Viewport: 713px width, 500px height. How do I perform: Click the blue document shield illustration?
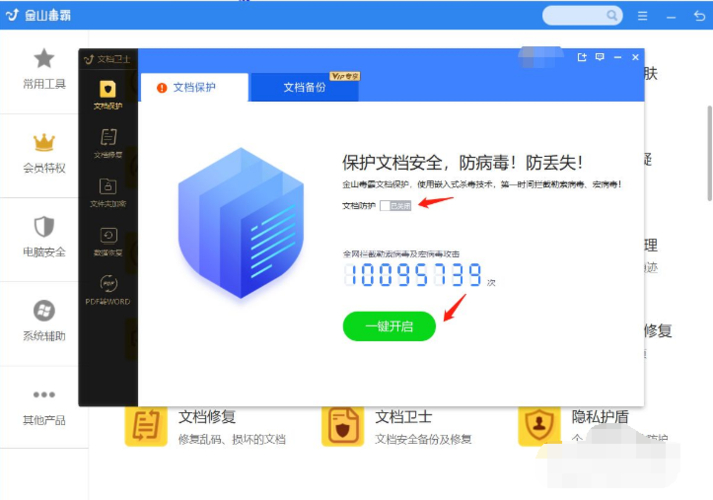(241, 223)
